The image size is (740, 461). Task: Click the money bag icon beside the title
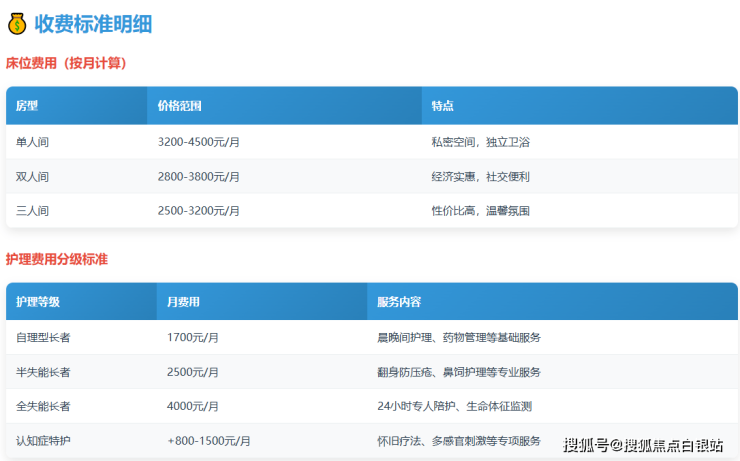(x=17, y=24)
